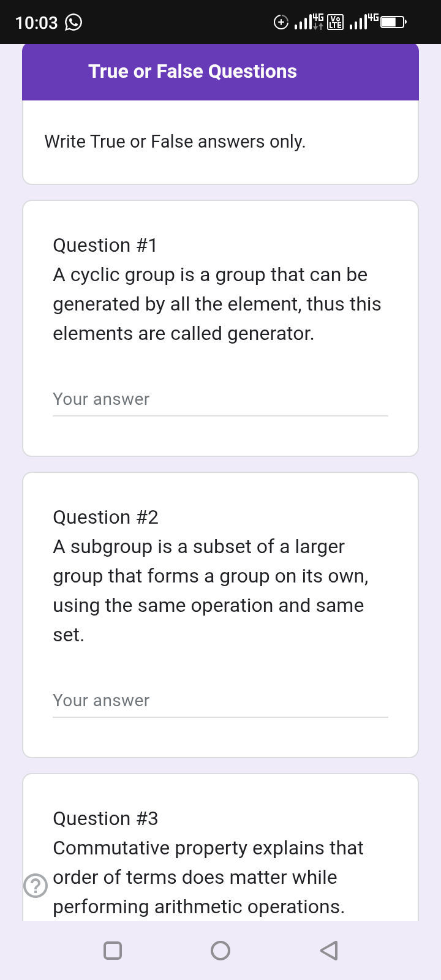Tap the Question #2 heading
Viewport: 441px width, 980px height.
106,517
